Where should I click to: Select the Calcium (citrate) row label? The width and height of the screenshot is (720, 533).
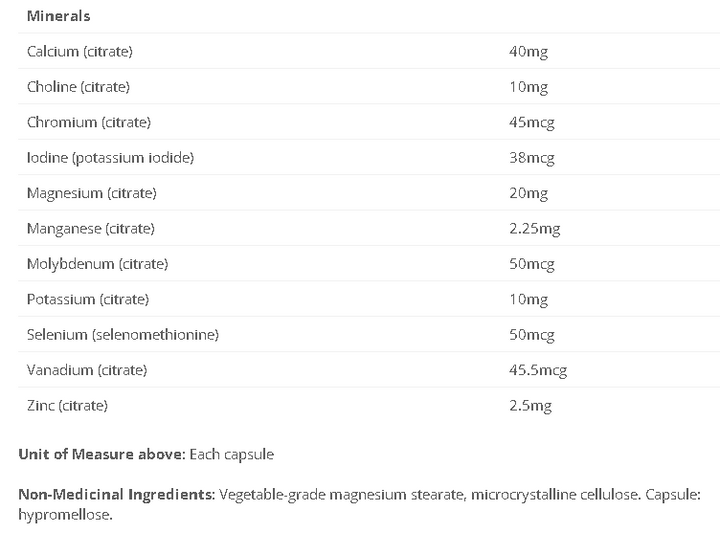[80, 51]
